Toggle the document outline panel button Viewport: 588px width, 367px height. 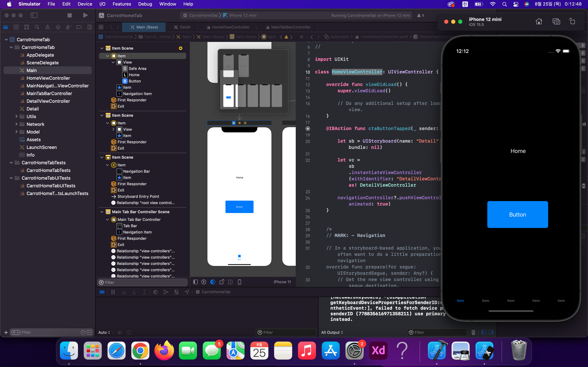(195, 282)
